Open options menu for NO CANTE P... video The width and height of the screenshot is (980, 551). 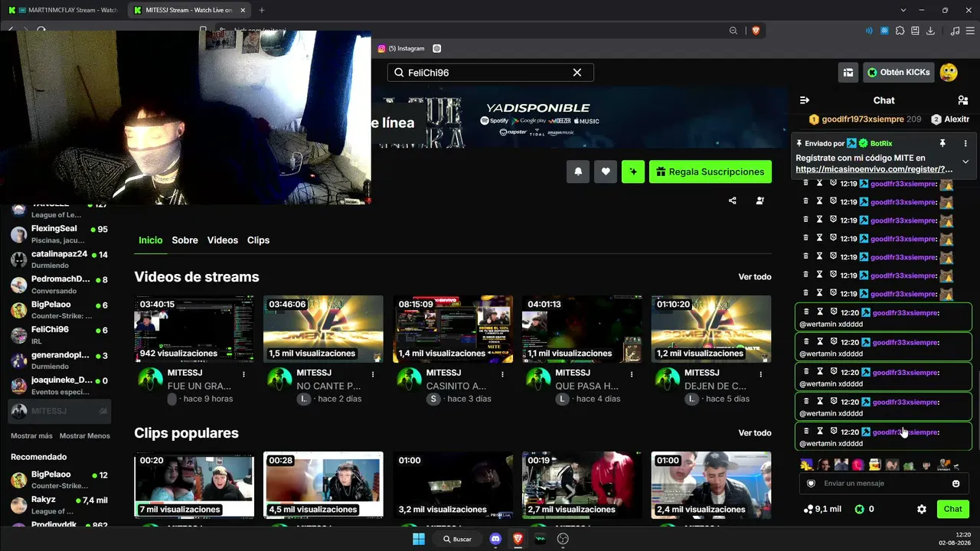pos(374,374)
